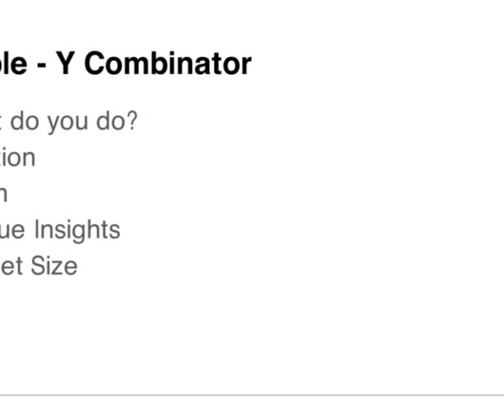Click the 'ue' fragment before 'Insights'

point(12,232)
